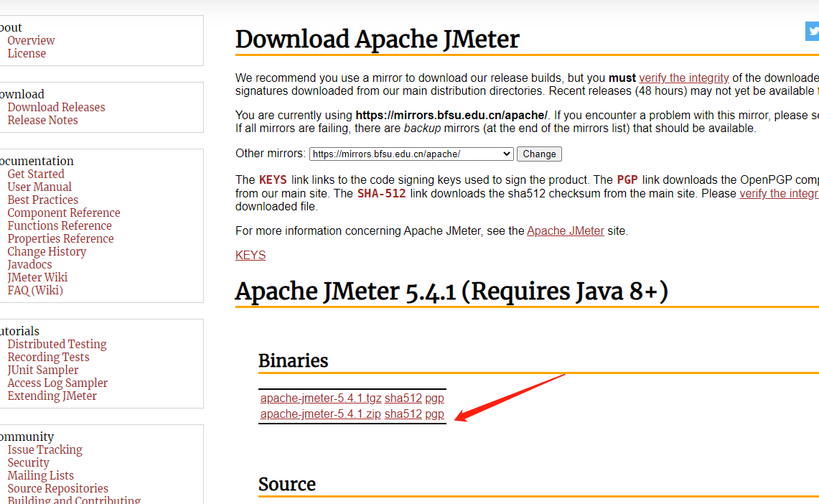819x504 pixels.
Task: Open sha512 link for the tgz file
Action: point(403,398)
